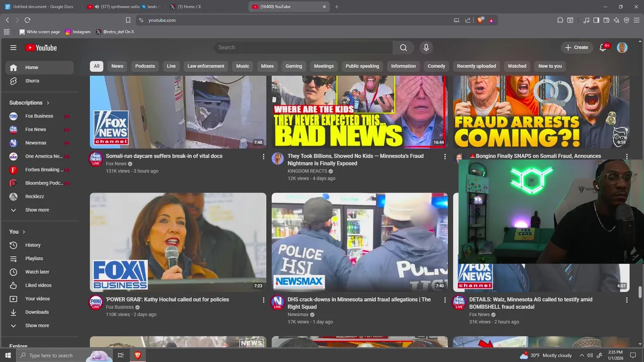644x362 pixels.
Task: Switch to the synthwave radio tab
Action: [123, 7]
